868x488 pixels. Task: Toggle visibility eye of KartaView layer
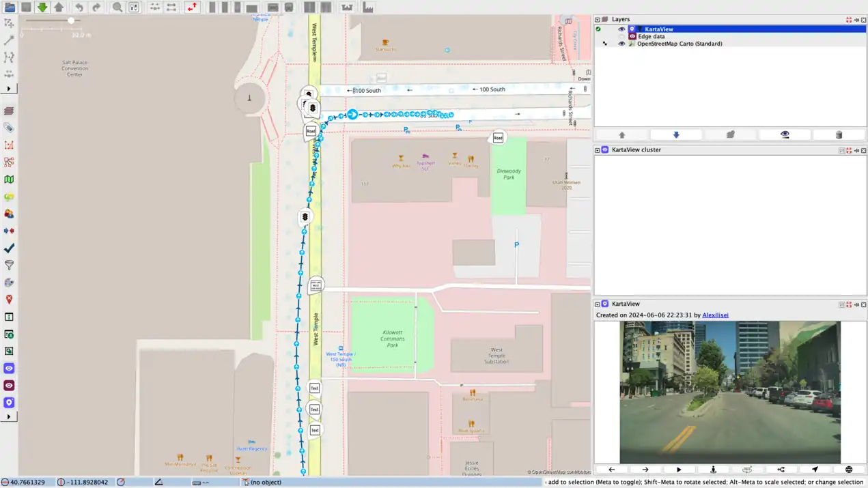pyautogui.click(x=621, y=29)
